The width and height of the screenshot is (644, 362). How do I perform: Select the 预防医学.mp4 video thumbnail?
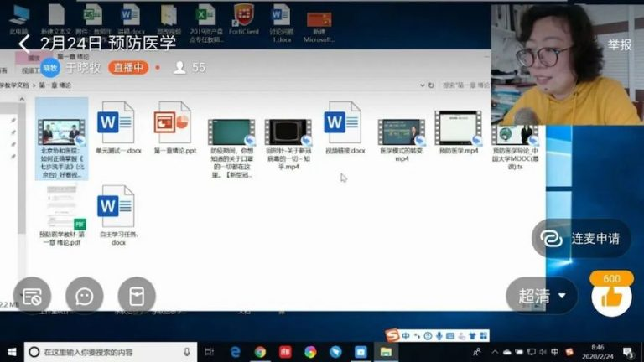coord(457,129)
